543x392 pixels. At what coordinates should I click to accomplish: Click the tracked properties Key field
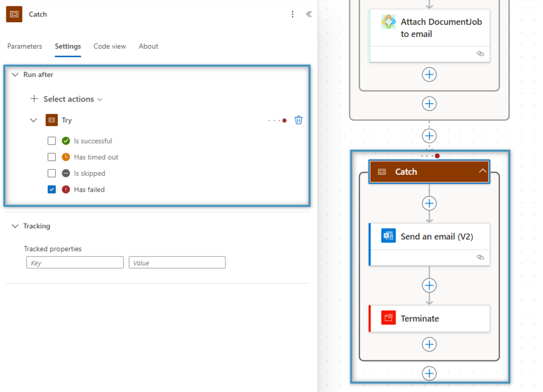click(x=75, y=263)
